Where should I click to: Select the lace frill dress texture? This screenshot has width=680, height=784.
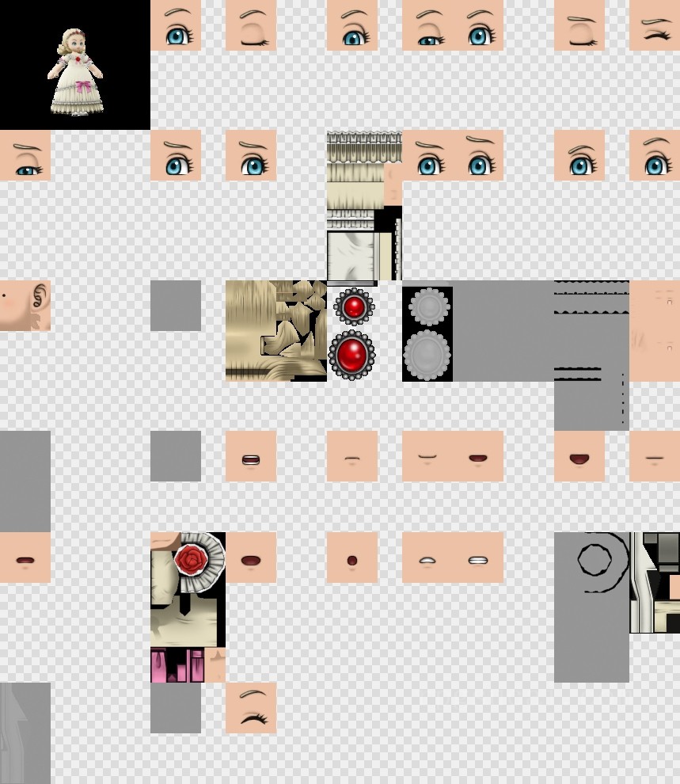pos(363,169)
